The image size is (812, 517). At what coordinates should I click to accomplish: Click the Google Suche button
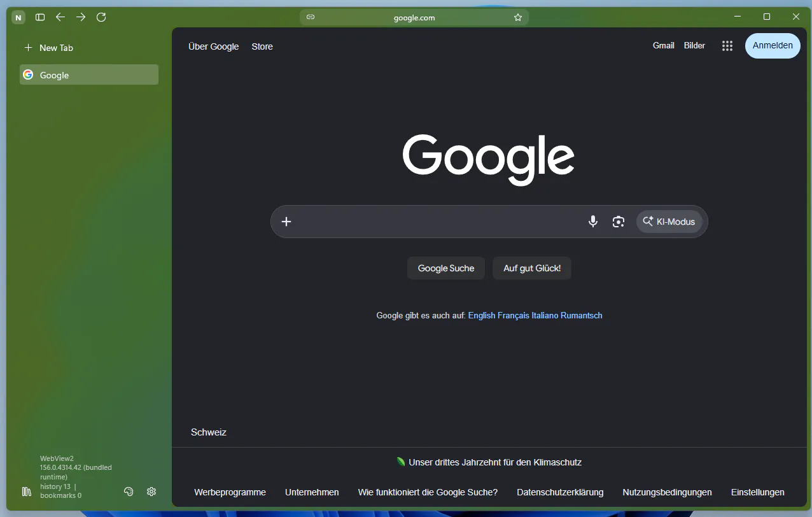[x=446, y=268]
